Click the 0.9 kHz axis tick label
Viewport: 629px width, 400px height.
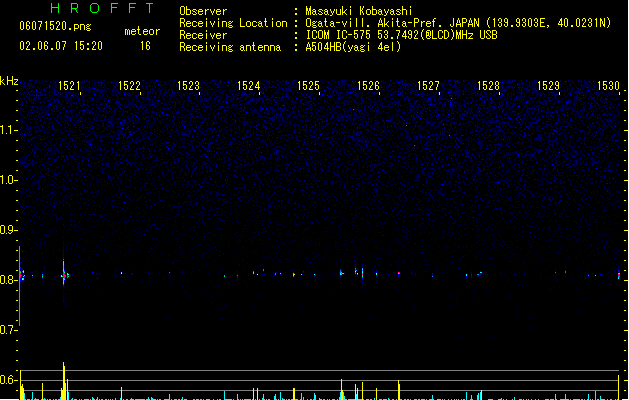[x=8, y=230]
